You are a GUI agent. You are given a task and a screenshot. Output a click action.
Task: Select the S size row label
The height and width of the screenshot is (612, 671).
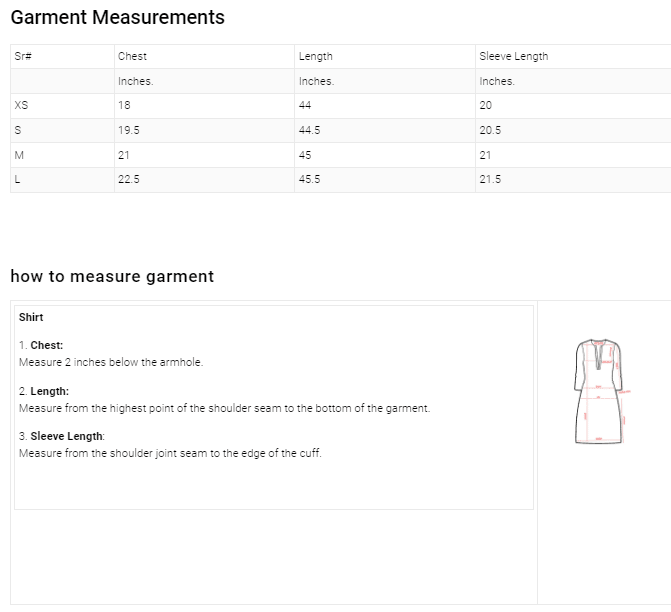[x=17, y=130]
